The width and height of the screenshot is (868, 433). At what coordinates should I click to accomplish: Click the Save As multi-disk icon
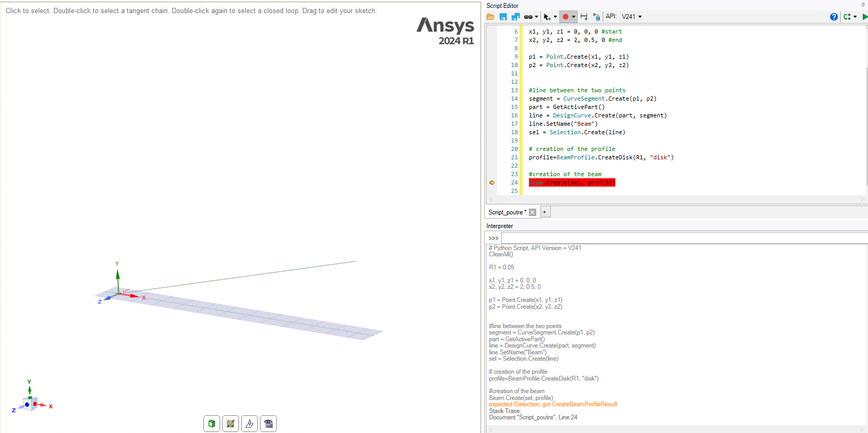[516, 17]
